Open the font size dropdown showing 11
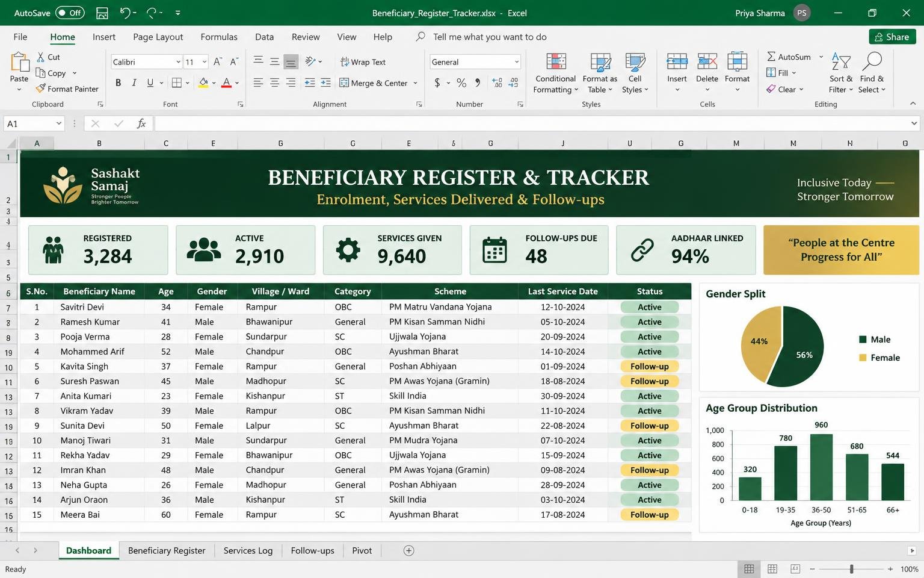Viewport: 924px width, 578px height. 205,62
